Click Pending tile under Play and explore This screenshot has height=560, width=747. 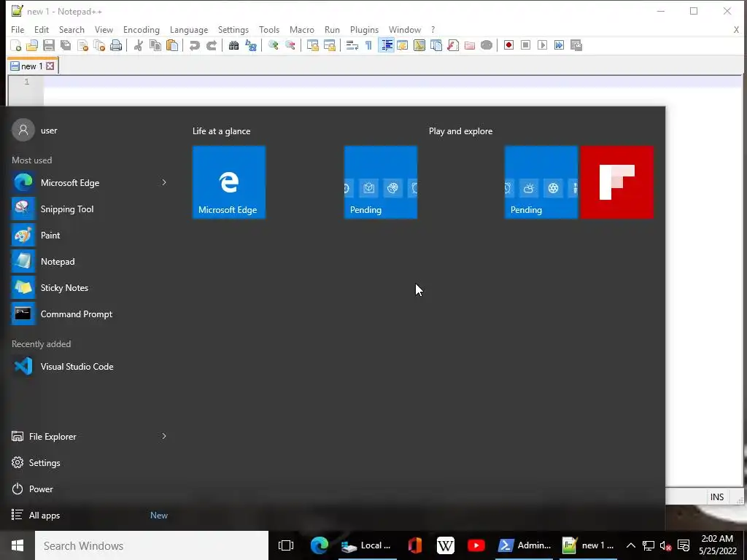tap(541, 182)
